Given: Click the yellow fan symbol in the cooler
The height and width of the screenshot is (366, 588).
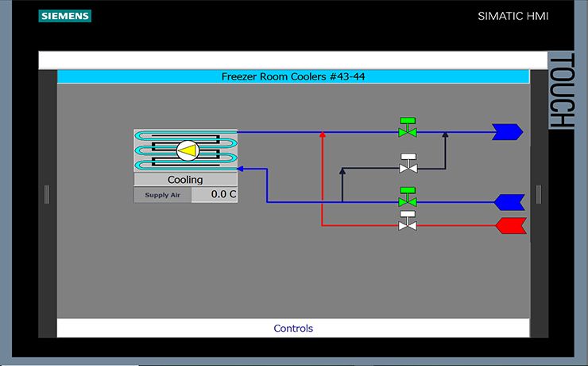Looking at the screenshot, I should point(188,150).
